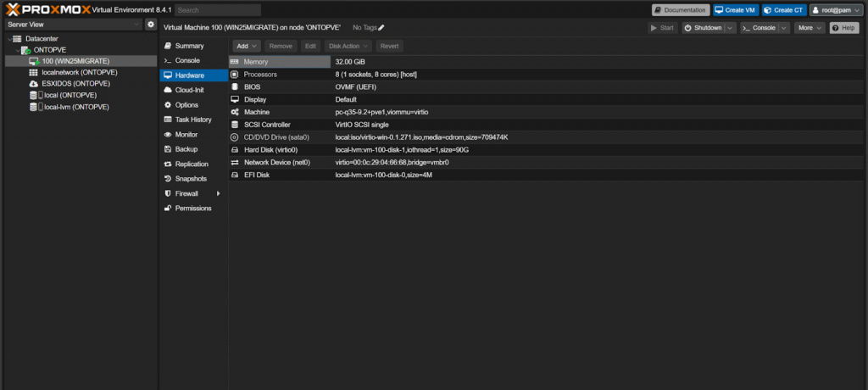Open the Server View gear settings
The height and width of the screenshot is (390, 868).
click(151, 25)
